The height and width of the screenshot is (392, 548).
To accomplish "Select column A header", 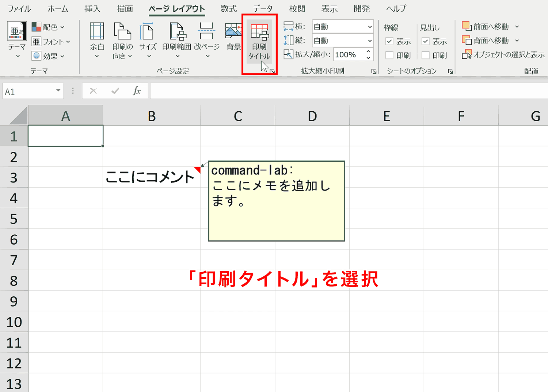I will pos(65,116).
